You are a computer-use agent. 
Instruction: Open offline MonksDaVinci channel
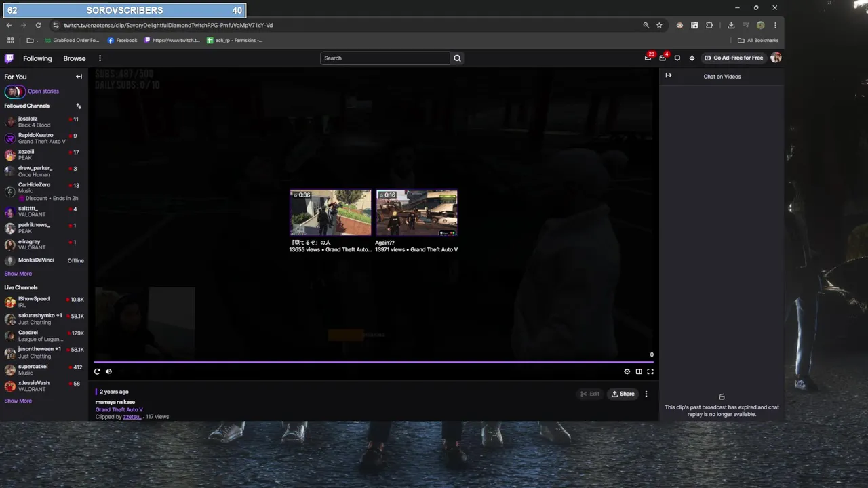43,260
